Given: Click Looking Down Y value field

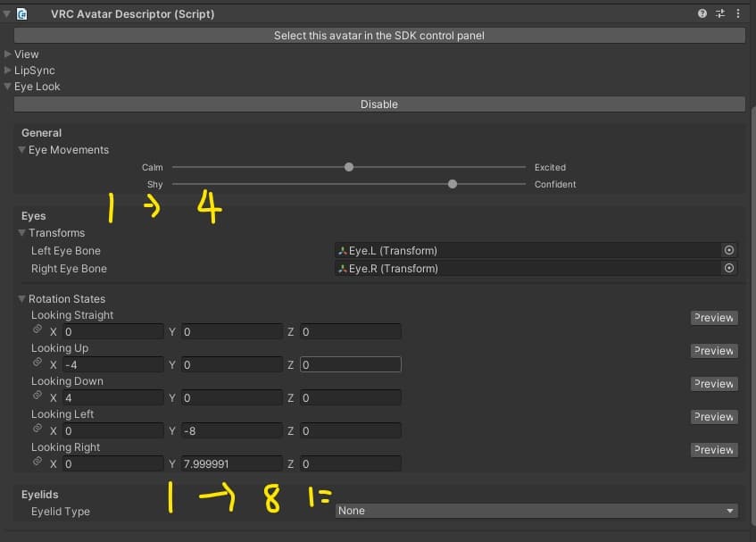Looking at the screenshot, I should pos(231,398).
